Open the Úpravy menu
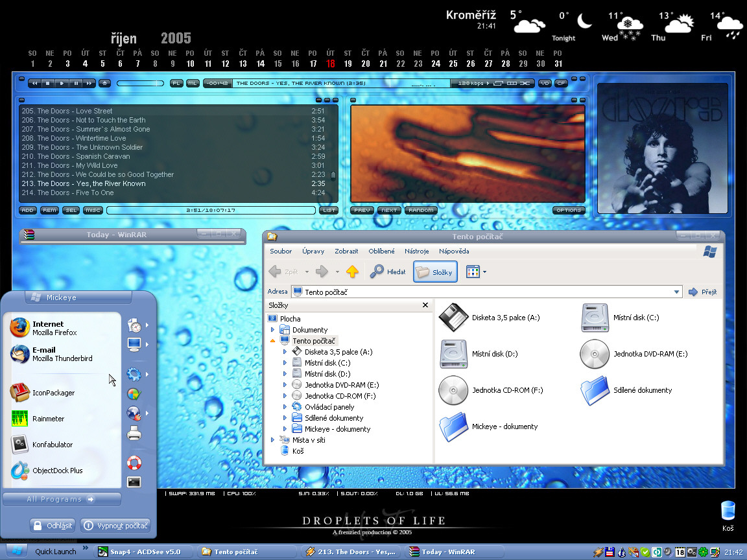 (313, 251)
